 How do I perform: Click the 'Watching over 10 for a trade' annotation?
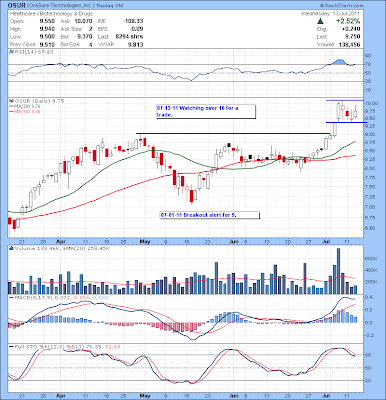[206, 111]
